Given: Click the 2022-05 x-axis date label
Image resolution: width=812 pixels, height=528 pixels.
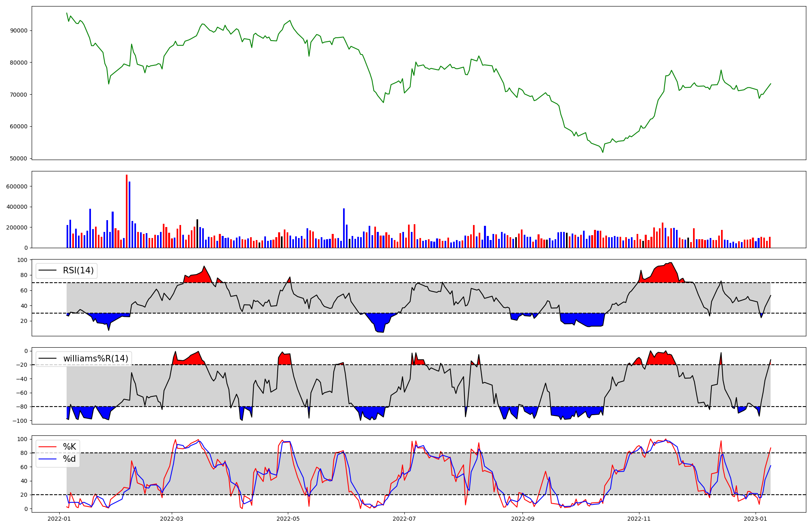Looking at the screenshot, I should (288, 519).
